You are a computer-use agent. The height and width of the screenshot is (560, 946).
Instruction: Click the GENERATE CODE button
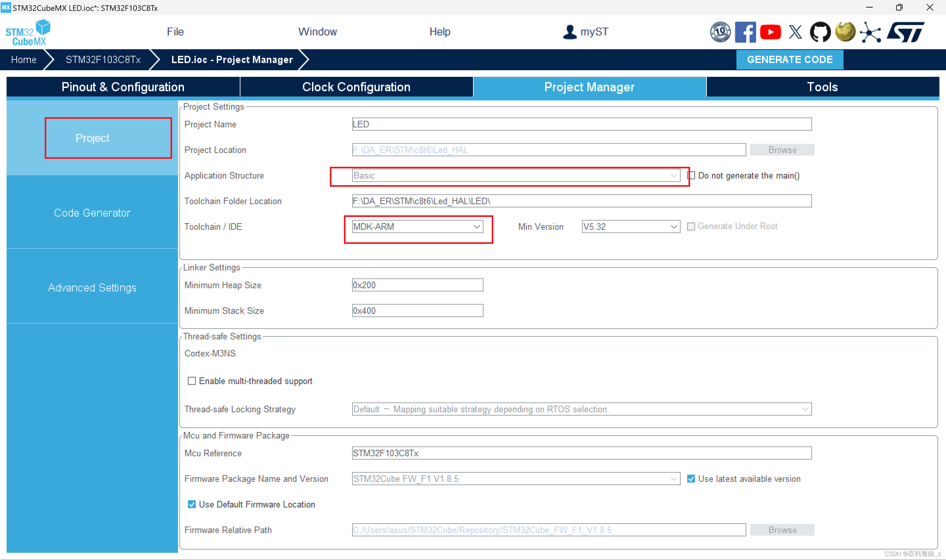coord(790,59)
